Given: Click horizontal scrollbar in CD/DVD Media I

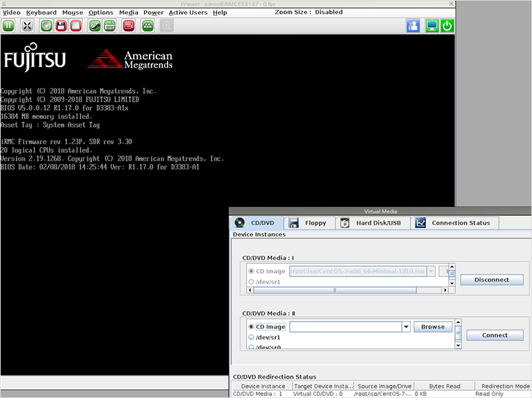Looking at the screenshot, I should pyautogui.click(x=346, y=290).
